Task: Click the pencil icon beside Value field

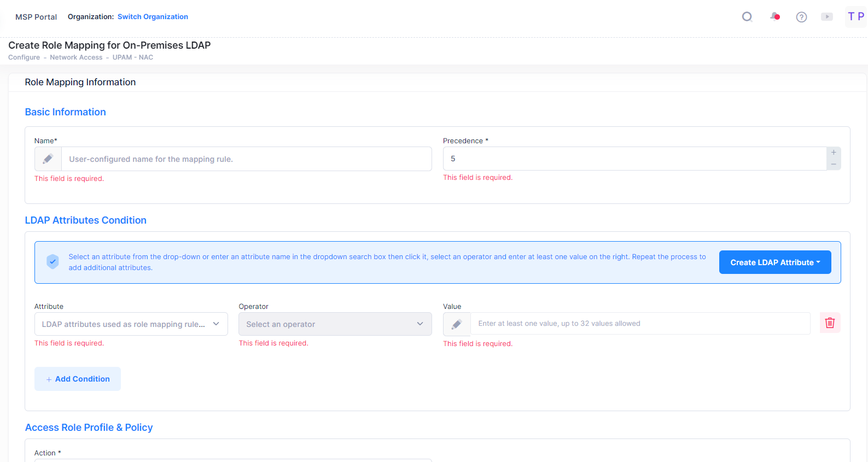Action: (x=457, y=324)
